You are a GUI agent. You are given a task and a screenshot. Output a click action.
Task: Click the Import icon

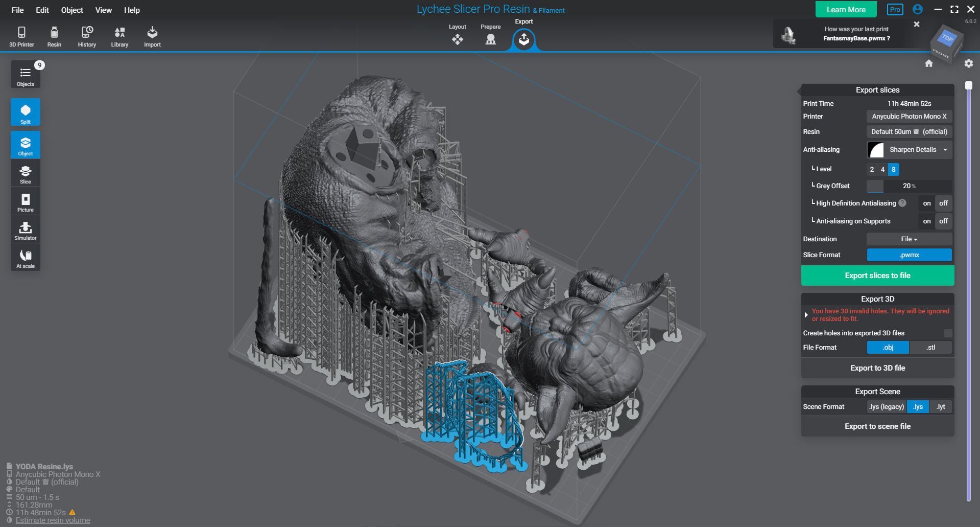(152, 37)
